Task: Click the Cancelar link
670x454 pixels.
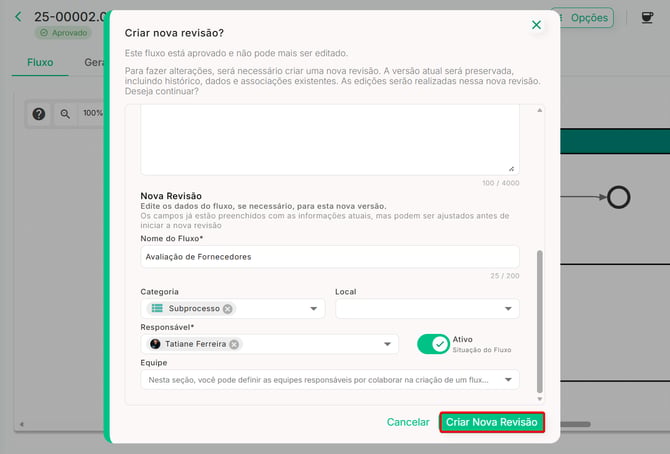Action: coord(408,422)
